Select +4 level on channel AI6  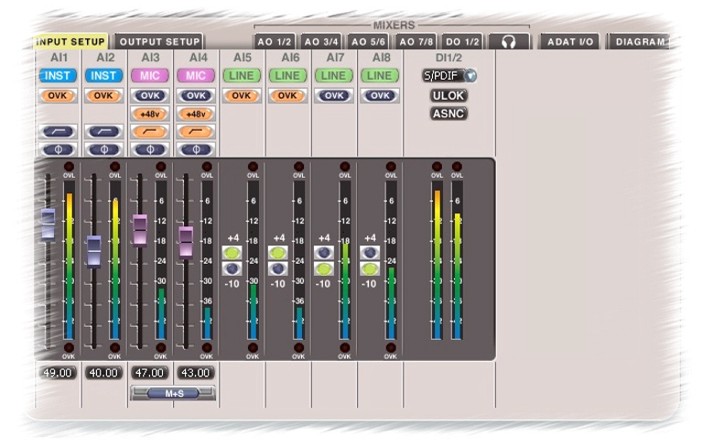(x=278, y=253)
